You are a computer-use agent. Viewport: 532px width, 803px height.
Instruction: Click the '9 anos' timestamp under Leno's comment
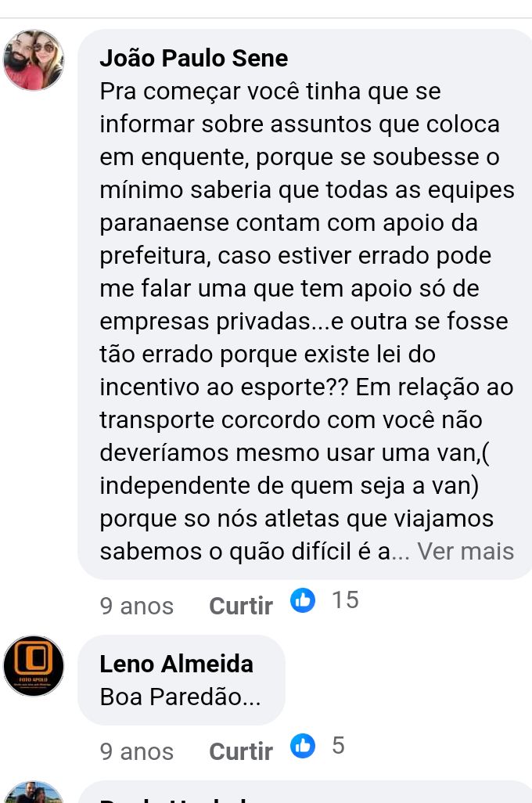click(x=137, y=752)
